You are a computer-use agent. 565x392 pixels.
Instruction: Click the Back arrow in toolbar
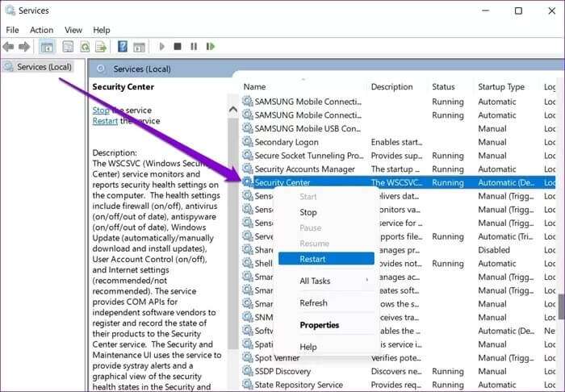pyautogui.click(x=8, y=47)
